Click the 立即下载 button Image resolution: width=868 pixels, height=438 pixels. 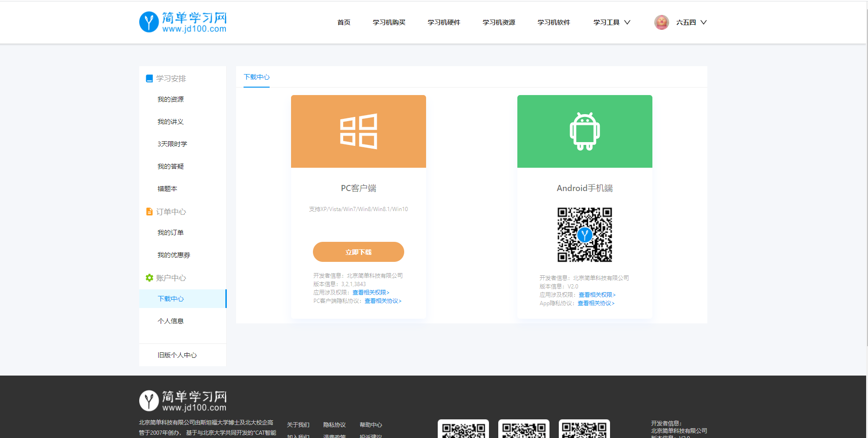359,252
